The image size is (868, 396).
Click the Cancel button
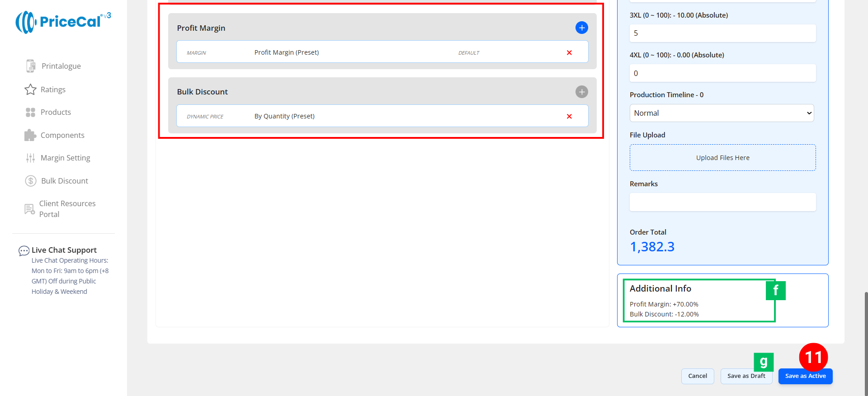697,376
